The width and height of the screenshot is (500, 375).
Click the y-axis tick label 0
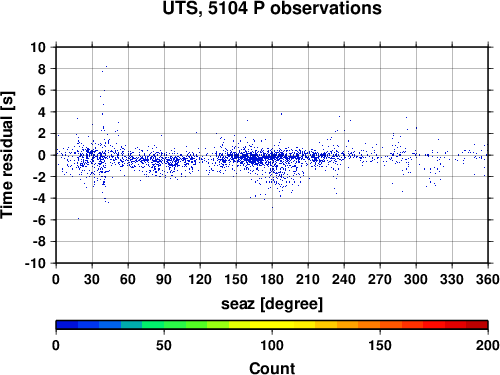[42, 155]
